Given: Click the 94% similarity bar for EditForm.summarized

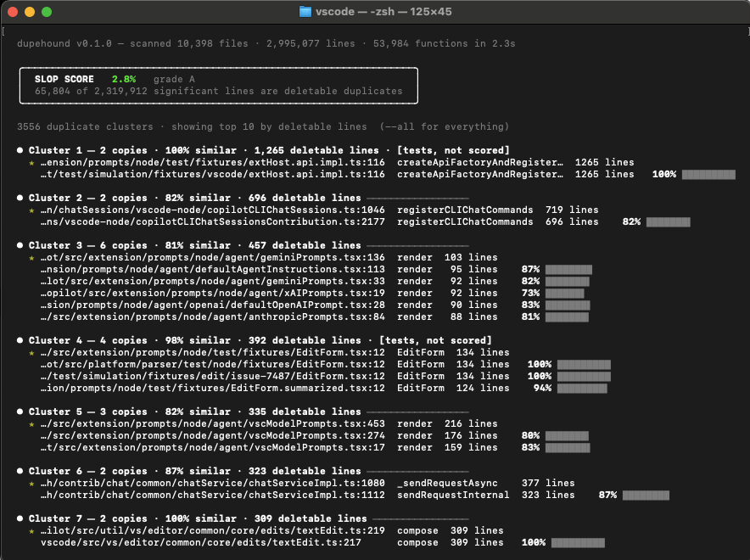Looking at the screenshot, I should [x=582, y=389].
